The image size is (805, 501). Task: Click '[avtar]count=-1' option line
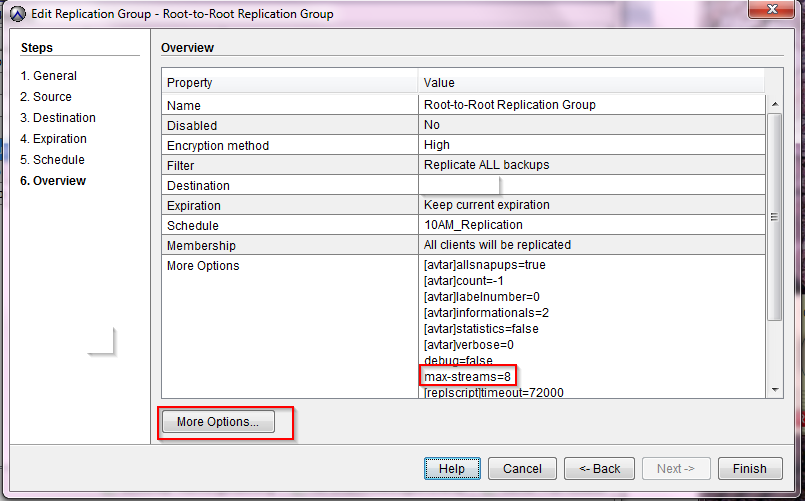(464, 281)
